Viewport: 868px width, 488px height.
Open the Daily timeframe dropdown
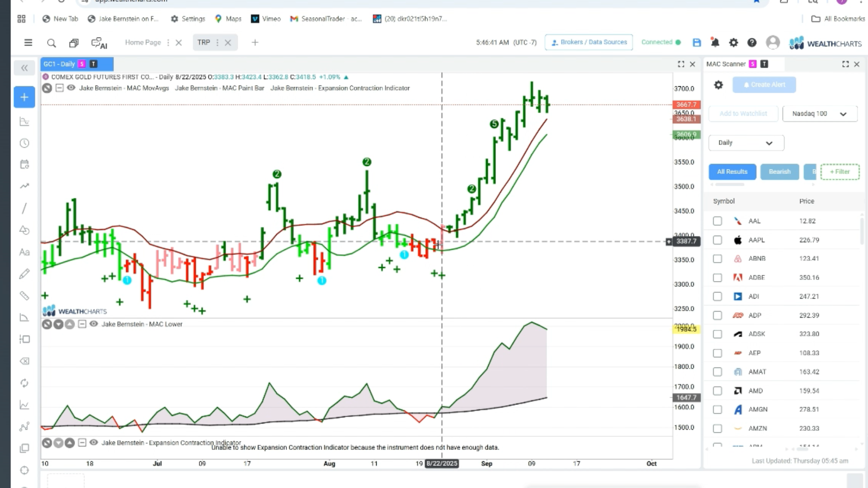[x=746, y=143]
